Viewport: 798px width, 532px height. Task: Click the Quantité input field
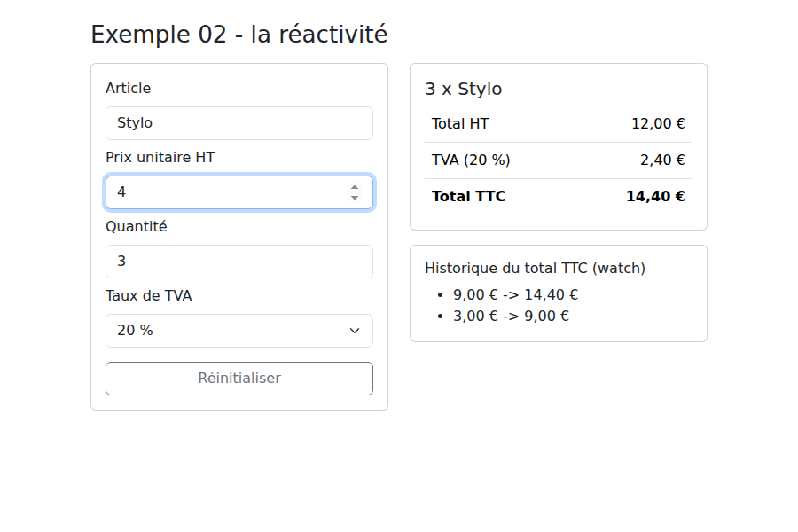point(239,262)
